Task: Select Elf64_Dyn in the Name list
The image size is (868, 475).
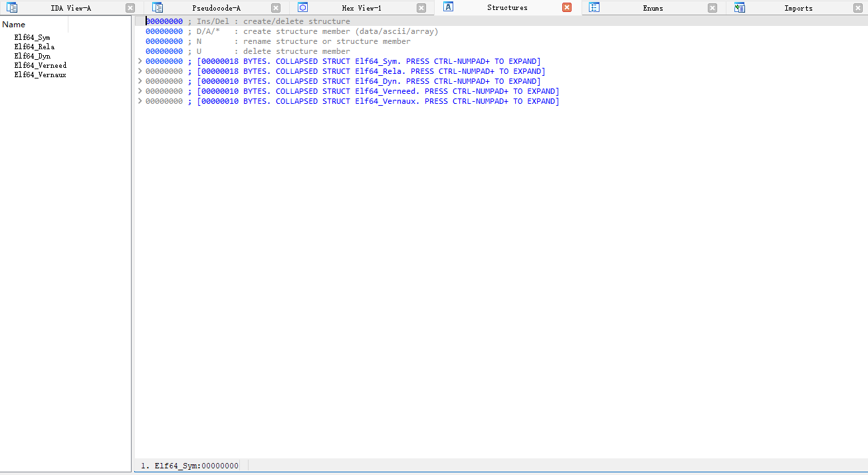Action: 32,56
